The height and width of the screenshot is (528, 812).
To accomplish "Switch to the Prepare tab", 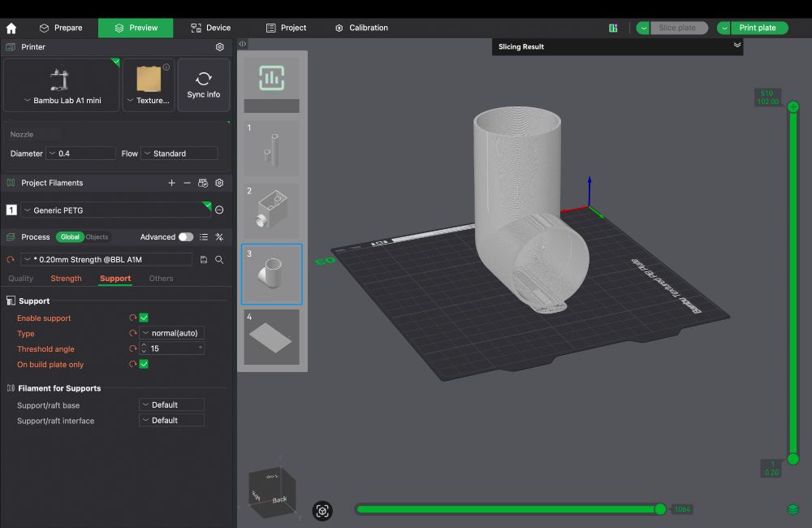I will 61,28.
